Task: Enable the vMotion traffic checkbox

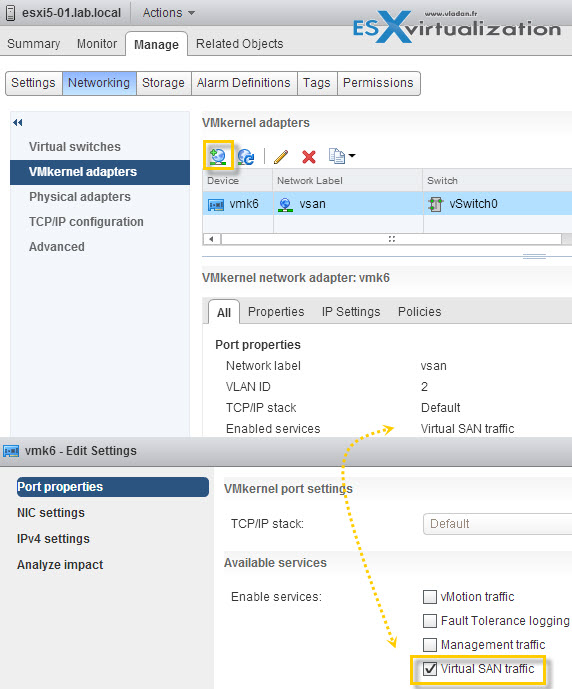Action: (430, 597)
